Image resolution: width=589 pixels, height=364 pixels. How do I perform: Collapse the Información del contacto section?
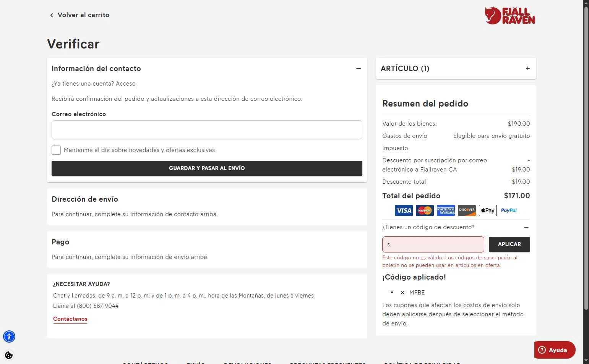(x=358, y=68)
